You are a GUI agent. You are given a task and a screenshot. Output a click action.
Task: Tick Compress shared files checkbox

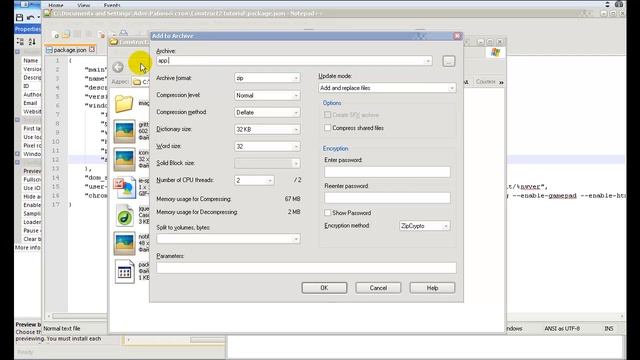pos(327,128)
